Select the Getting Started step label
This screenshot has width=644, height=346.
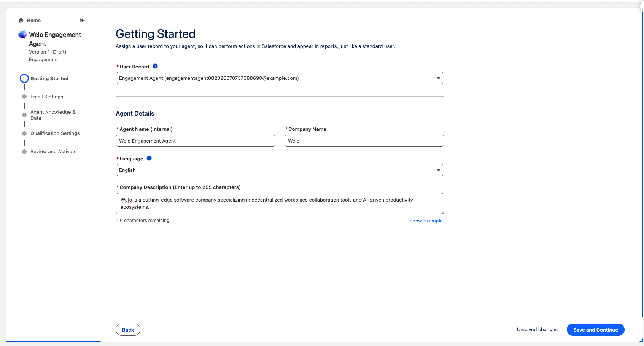coord(49,78)
